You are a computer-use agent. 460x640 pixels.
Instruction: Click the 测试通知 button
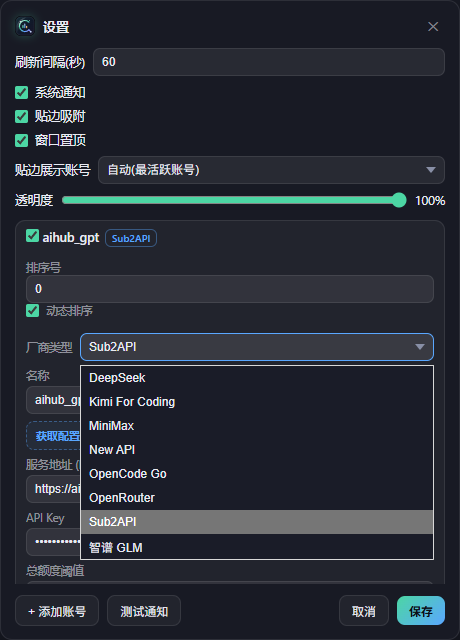tap(144, 611)
